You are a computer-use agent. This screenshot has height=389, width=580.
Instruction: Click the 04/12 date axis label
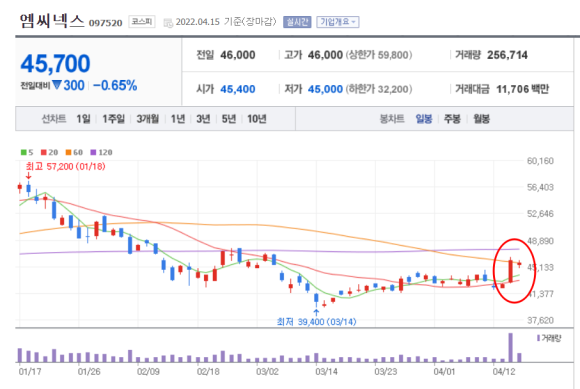504,371
